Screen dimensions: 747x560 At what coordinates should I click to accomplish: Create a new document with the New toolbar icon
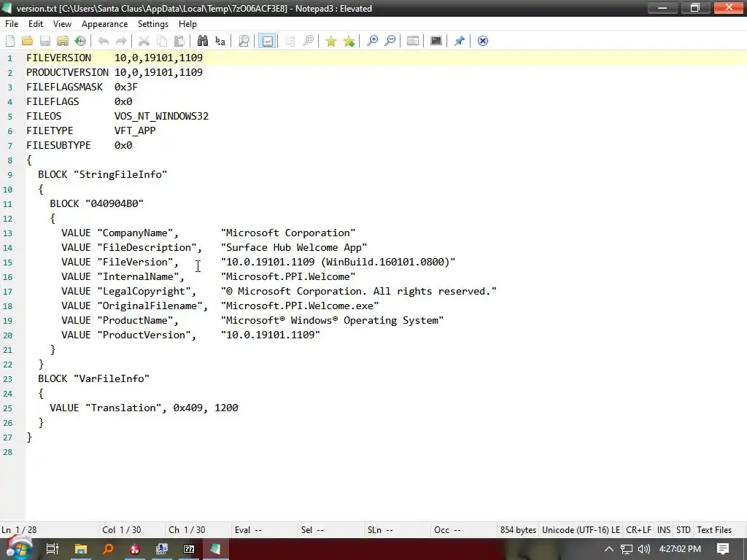[10, 41]
